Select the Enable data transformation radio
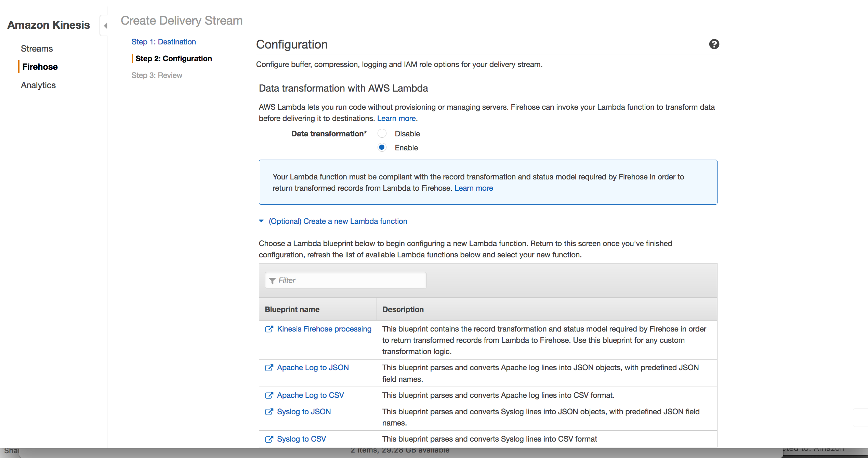868x458 pixels. (x=382, y=147)
